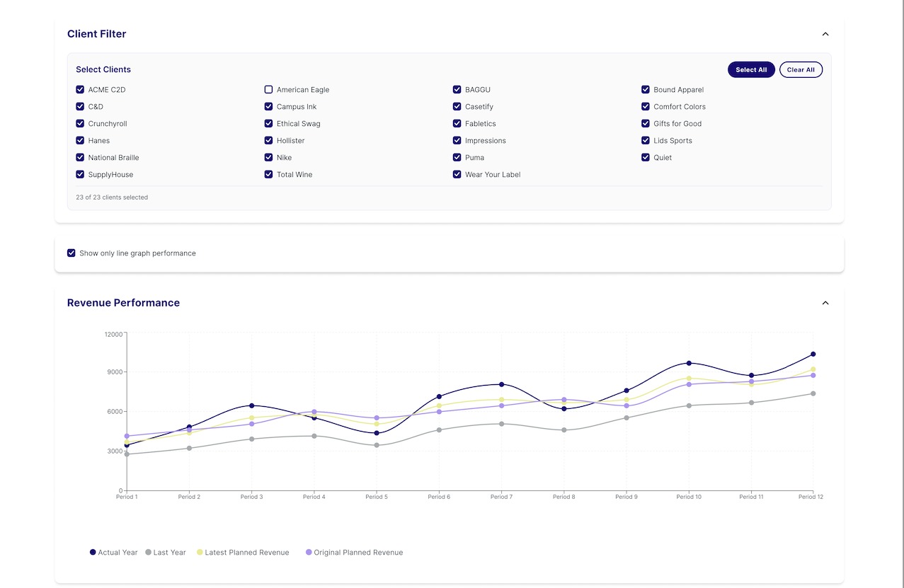The image size is (904, 588).
Task: Click Actual Year data point at Period 12
Action: point(813,354)
